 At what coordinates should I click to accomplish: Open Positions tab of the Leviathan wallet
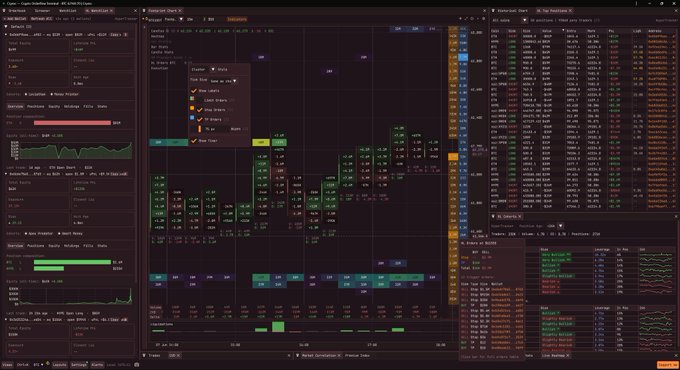tap(36, 106)
